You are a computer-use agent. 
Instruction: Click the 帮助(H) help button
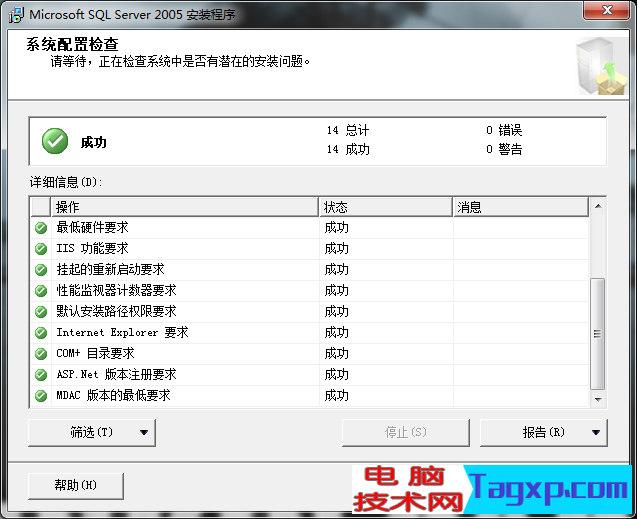coord(76,486)
